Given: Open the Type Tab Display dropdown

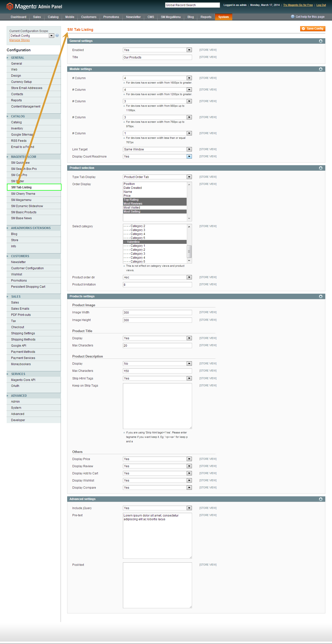Looking at the screenshot, I should click(x=157, y=177).
